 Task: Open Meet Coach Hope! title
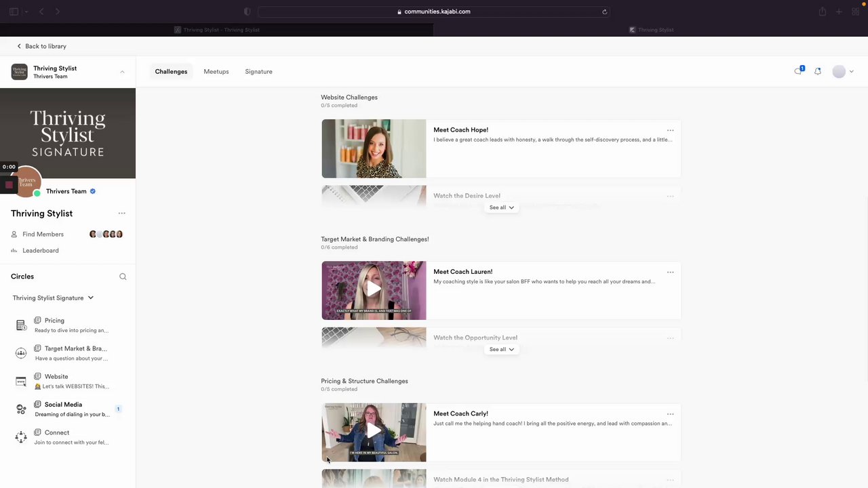[x=460, y=130]
